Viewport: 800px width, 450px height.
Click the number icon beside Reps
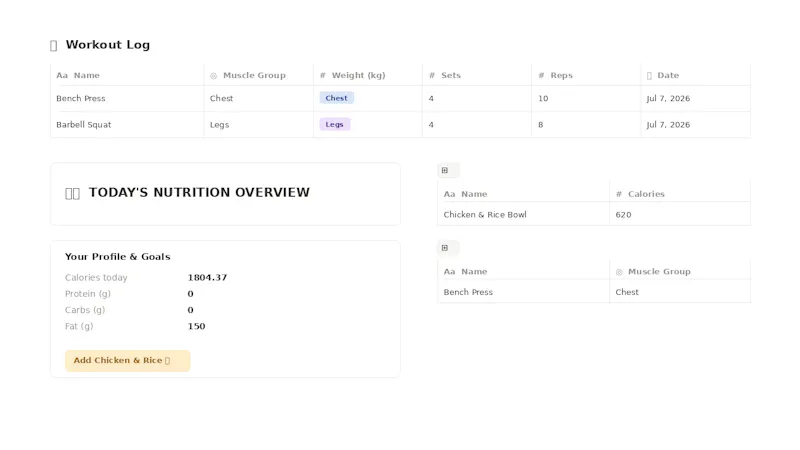[x=541, y=76]
